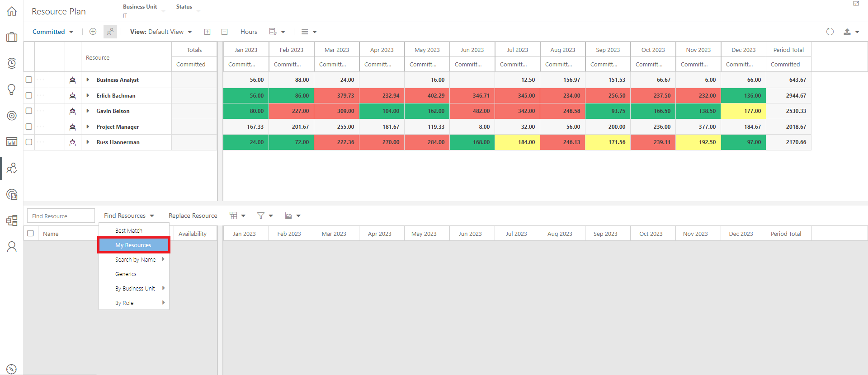Click the refresh icon in toolbar

[x=830, y=32]
